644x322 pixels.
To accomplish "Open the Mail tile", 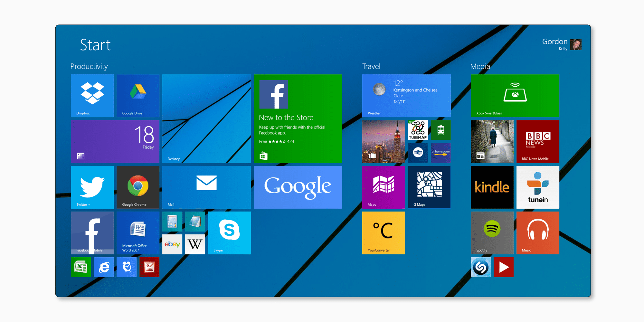I will click(x=206, y=187).
